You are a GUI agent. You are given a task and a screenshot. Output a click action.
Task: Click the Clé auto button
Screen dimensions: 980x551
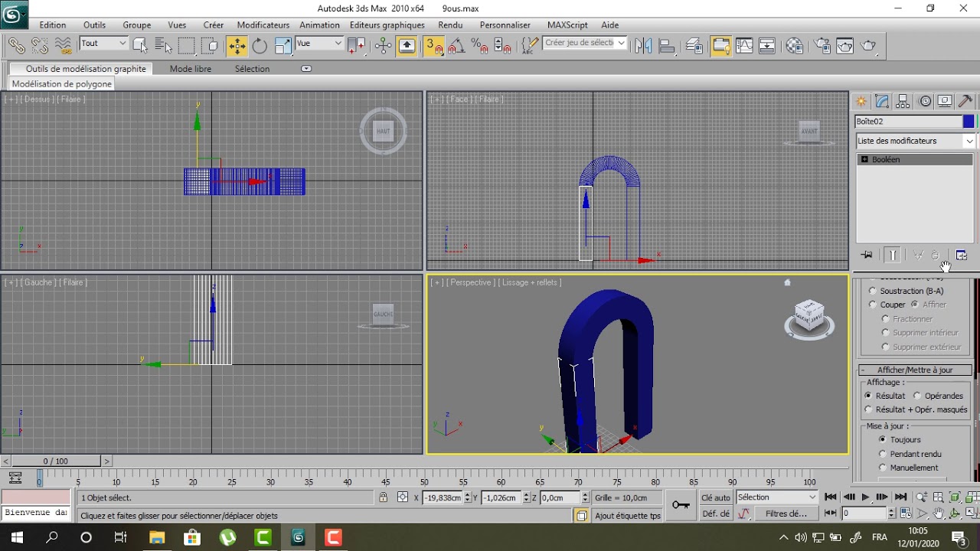click(x=716, y=497)
